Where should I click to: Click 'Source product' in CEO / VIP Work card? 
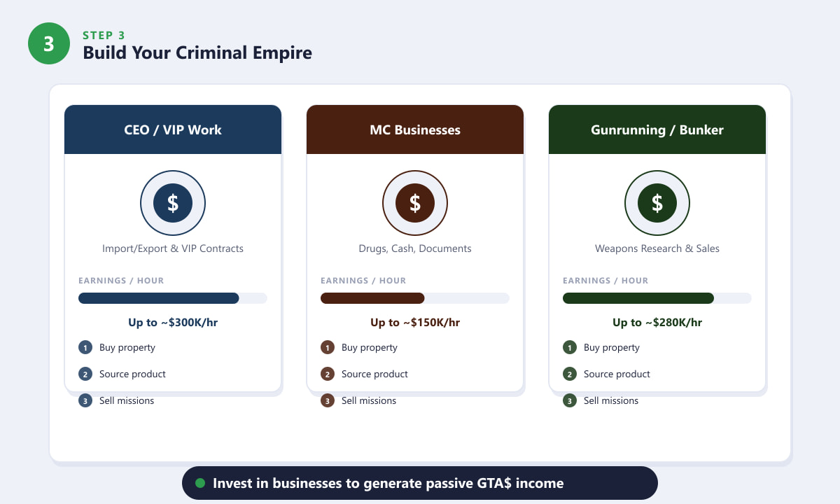(132, 374)
